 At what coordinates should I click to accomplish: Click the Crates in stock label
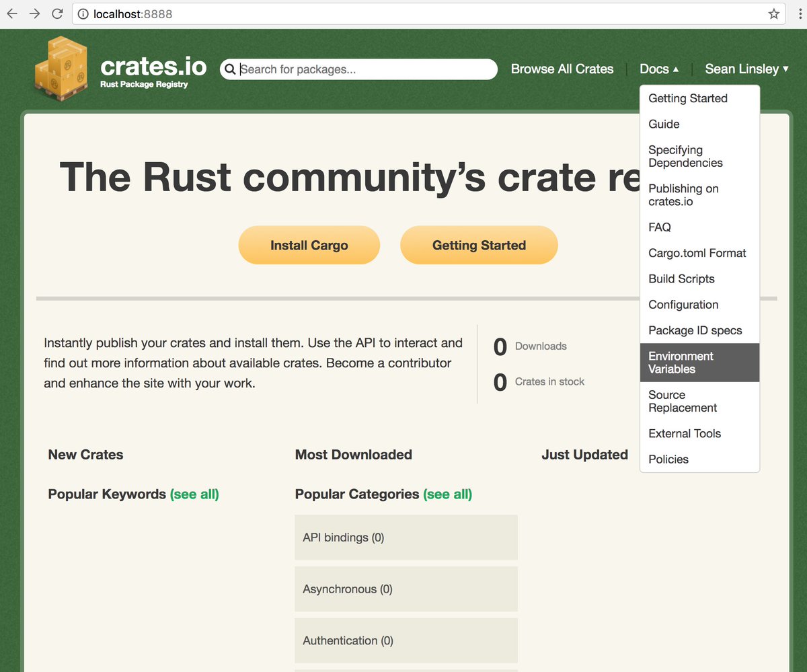click(549, 381)
